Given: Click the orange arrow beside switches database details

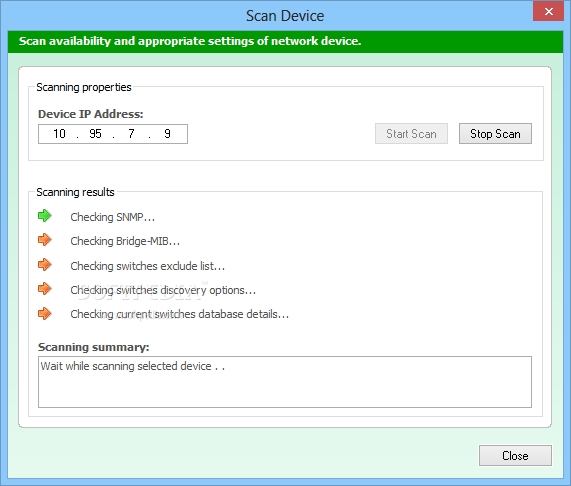Looking at the screenshot, I should (45, 313).
